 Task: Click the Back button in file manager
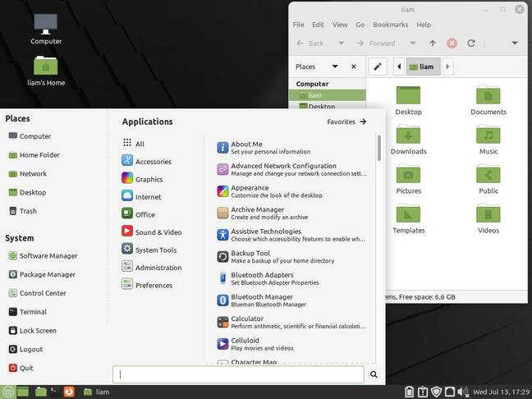coord(310,43)
